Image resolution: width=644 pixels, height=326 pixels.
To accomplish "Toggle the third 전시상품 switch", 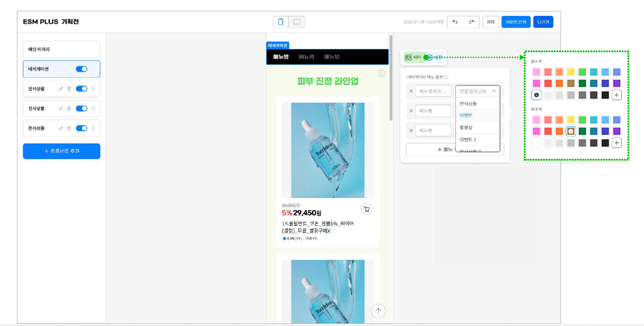I will pos(81,128).
